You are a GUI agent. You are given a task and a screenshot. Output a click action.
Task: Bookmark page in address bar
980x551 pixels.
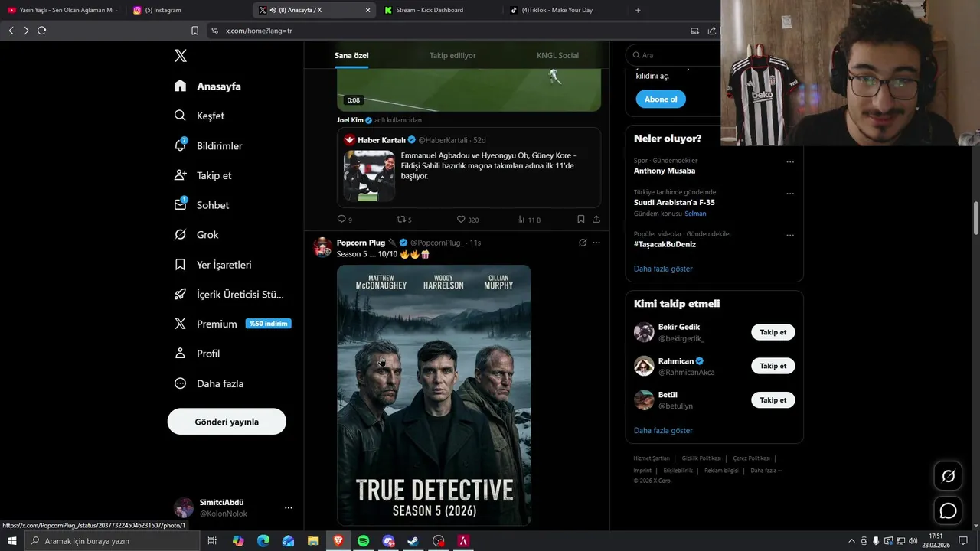[x=194, y=31]
